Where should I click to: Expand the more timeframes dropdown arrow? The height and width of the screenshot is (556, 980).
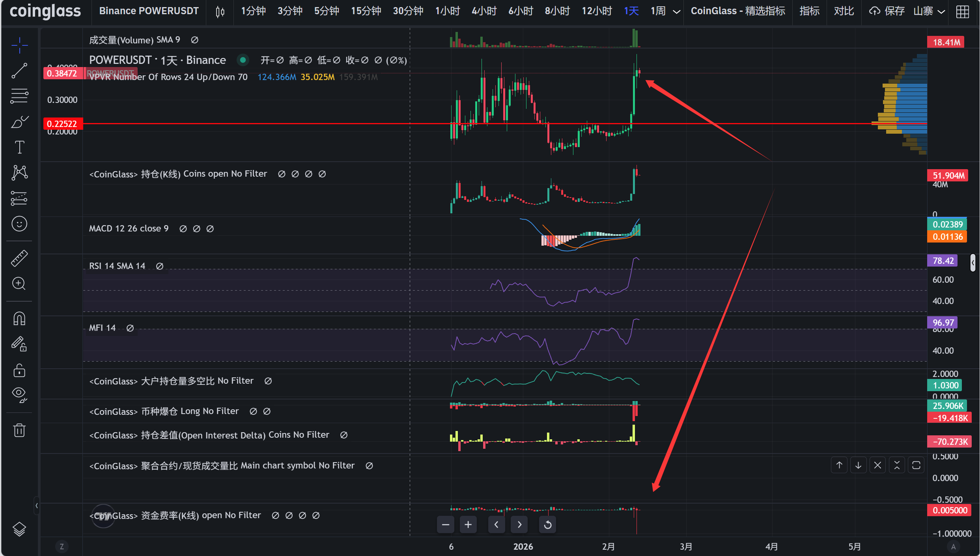[x=676, y=12]
